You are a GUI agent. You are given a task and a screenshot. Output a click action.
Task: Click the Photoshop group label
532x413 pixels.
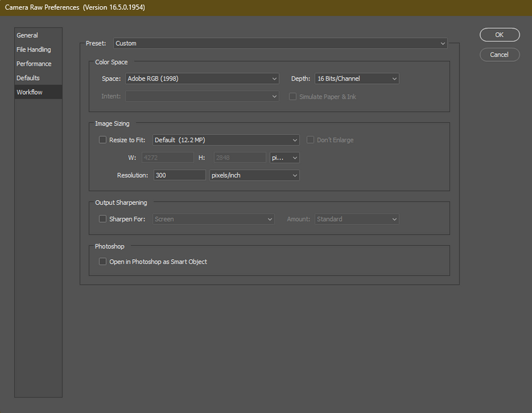pyautogui.click(x=109, y=246)
